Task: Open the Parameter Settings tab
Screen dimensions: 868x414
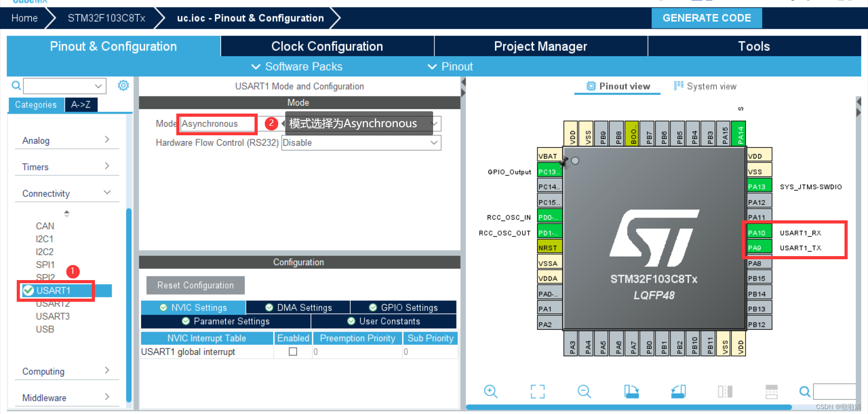Action: pos(226,321)
